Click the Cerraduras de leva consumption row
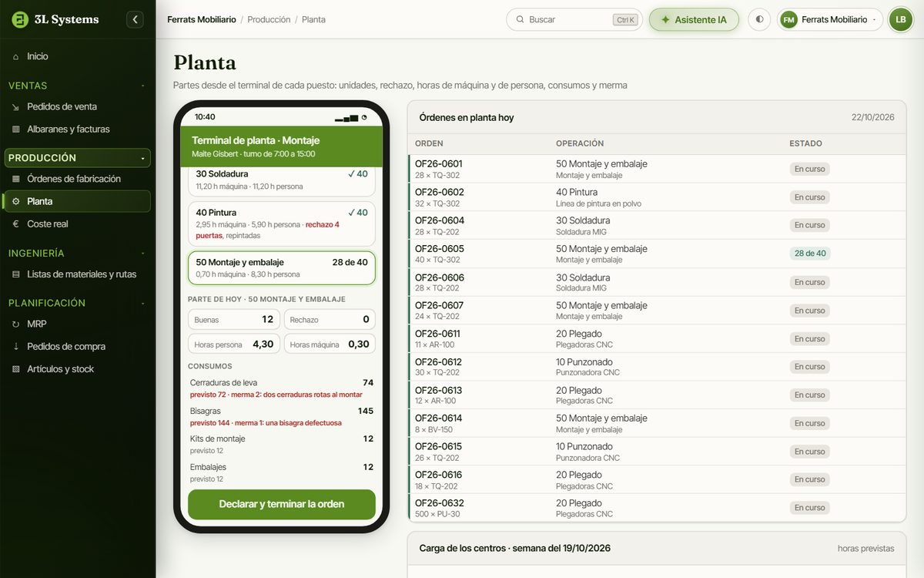Screen dimensions: 924x578 click(x=282, y=388)
